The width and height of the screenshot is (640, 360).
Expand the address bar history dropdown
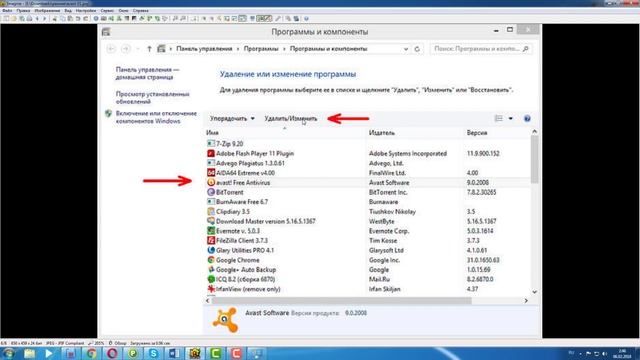[x=406, y=49]
